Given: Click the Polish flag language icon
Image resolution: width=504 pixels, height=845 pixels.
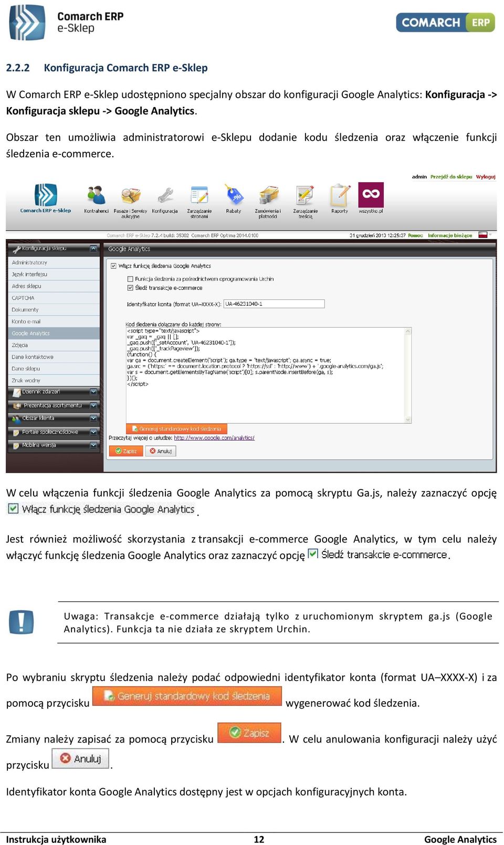Looking at the screenshot, I should click(483, 235).
